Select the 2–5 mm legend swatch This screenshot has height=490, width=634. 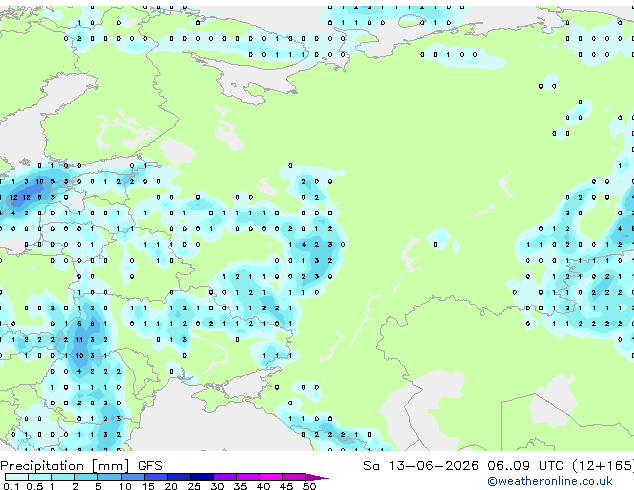(x=86, y=477)
